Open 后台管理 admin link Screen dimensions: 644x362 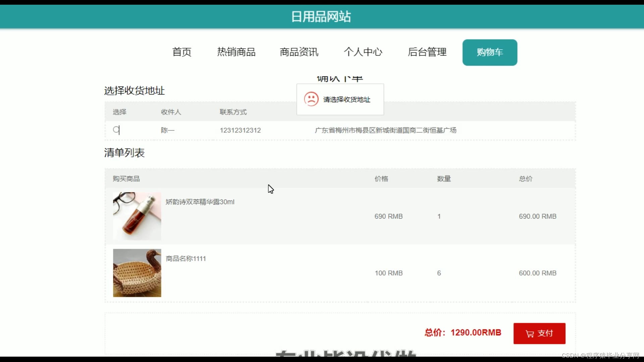click(x=427, y=52)
